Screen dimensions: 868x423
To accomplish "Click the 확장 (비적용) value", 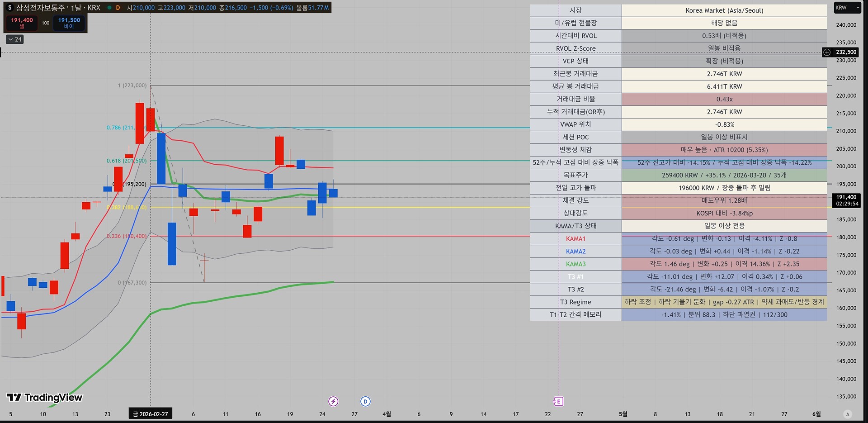I will pyautogui.click(x=724, y=61).
